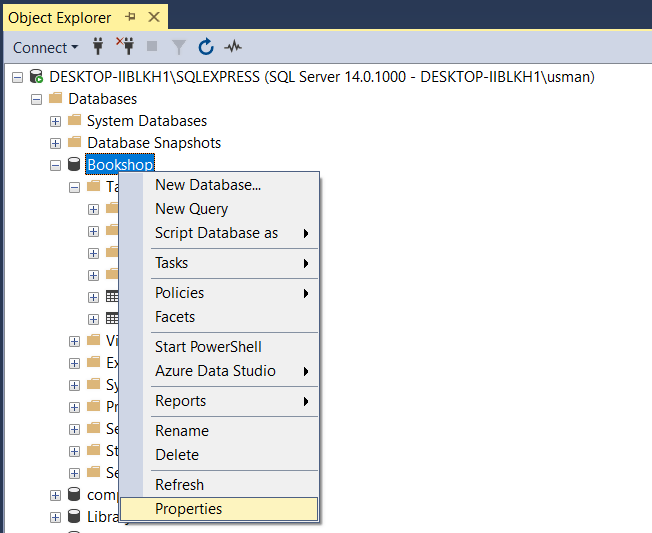Select Properties from the context menu
The width and height of the screenshot is (652, 533).
[x=189, y=509]
